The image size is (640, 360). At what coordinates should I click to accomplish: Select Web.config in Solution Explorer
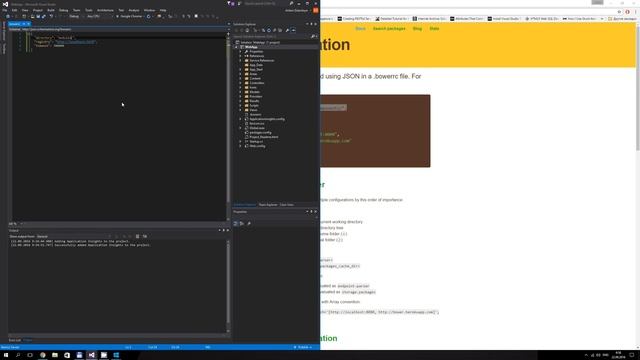click(x=257, y=146)
